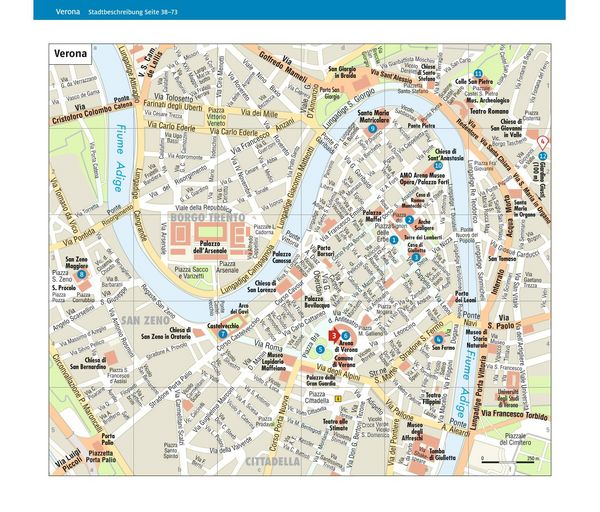This screenshot has height=512, width=600.
Task: Select blue marker 6 on Arena di Verona
Action: pos(346,336)
